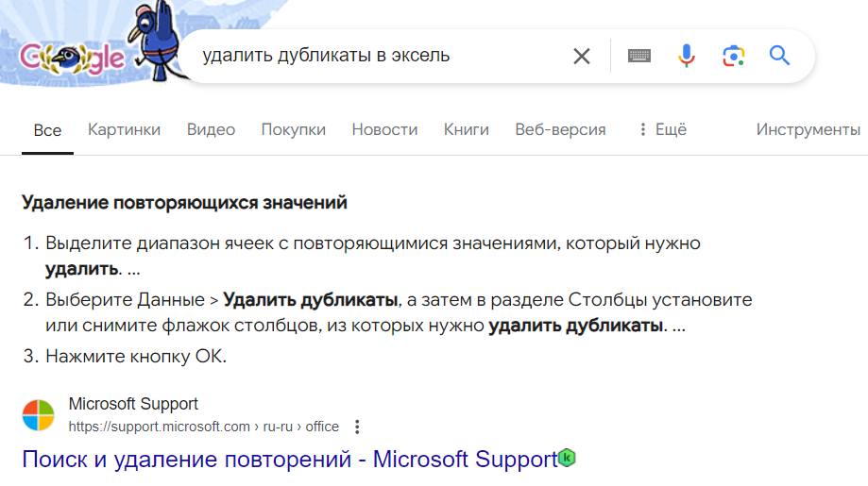Expand the Ещё more options menu
The width and height of the screenshot is (868, 486).
pyautogui.click(x=662, y=130)
